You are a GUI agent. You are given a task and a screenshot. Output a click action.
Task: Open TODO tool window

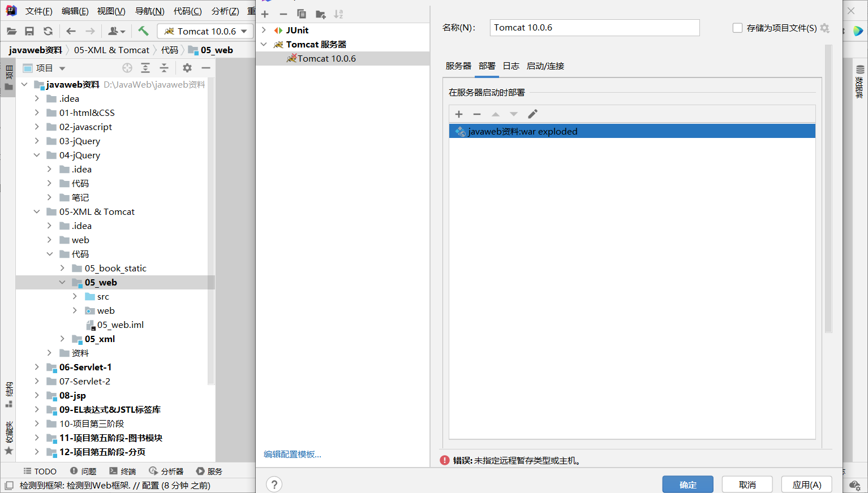(40, 471)
